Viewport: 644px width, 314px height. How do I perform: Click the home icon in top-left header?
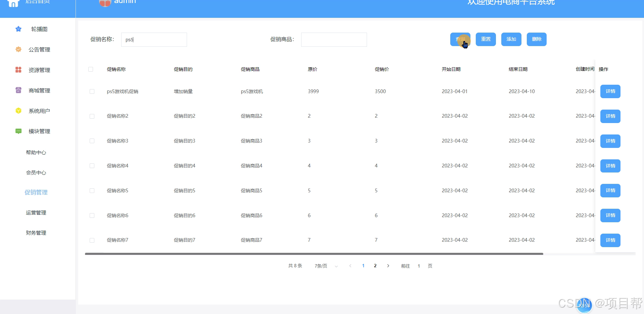[x=13, y=3]
